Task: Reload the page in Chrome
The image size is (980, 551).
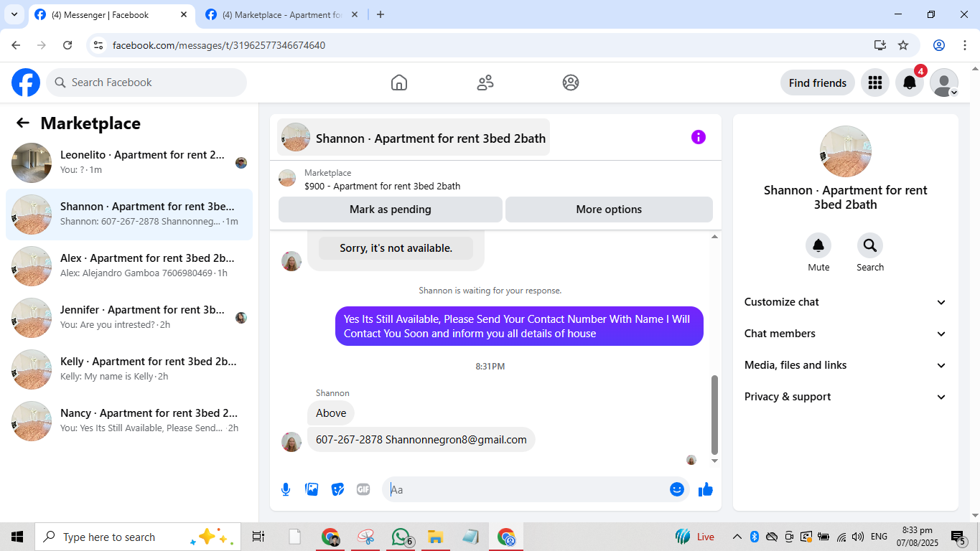Action: (67, 45)
